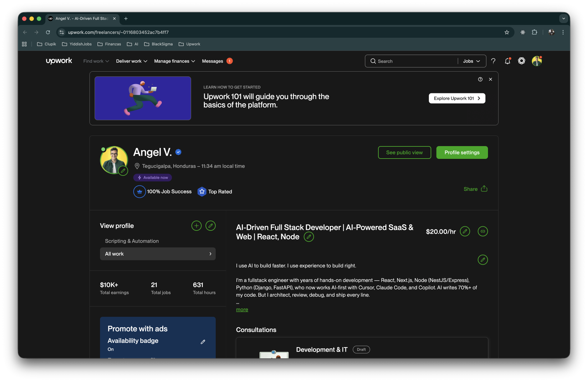Click the $10K+ Total earnings stat
The height and width of the screenshot is (382, 588).
pos(114,288)
